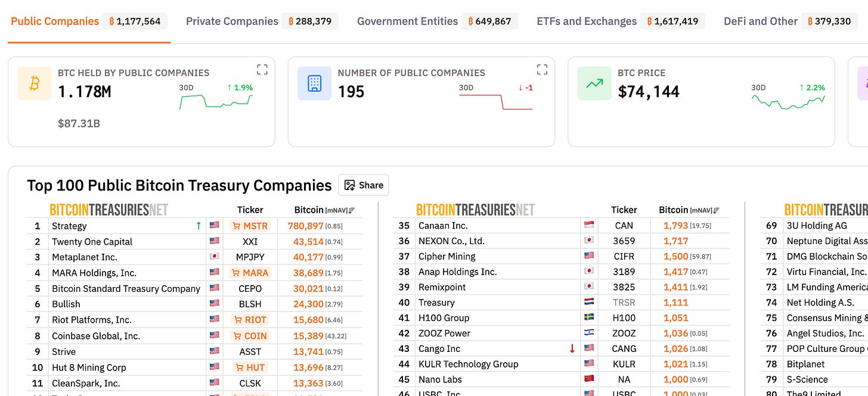
Task: Click the Japan flag beside Metaplanet Inc.
Action: (215, 257)
